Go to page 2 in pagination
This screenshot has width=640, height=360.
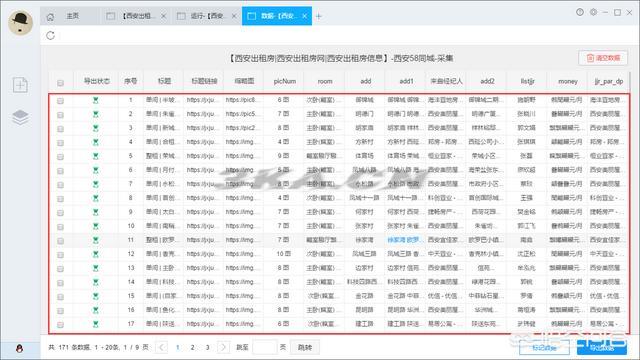coord(192,347)
